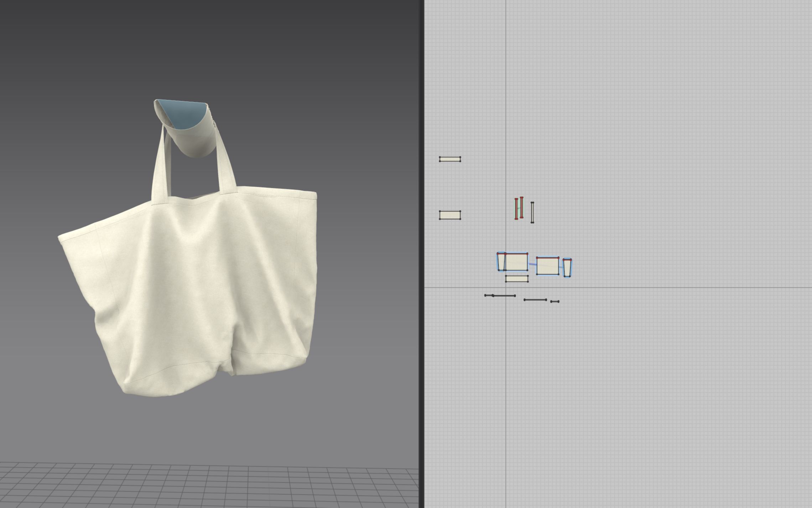Select the black-outlined vertical strap pattern
Image resolution: width=812 pixels, height=508 pixels.
click(x=532, y=212)
